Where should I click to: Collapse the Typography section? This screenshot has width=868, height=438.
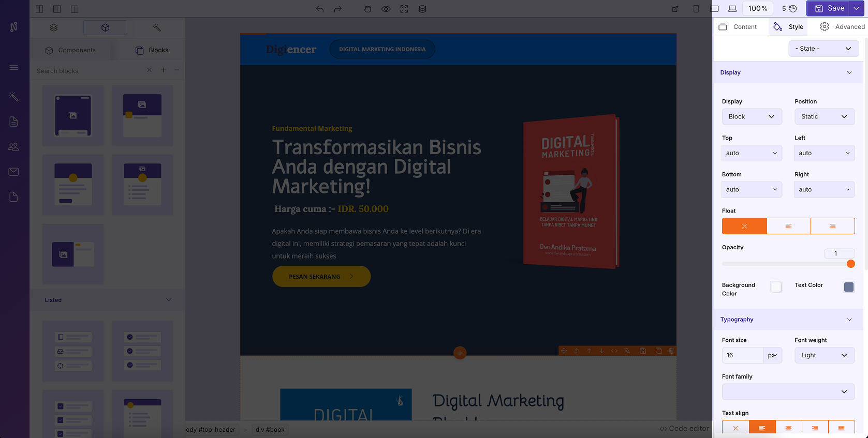[x=849, y=320]
